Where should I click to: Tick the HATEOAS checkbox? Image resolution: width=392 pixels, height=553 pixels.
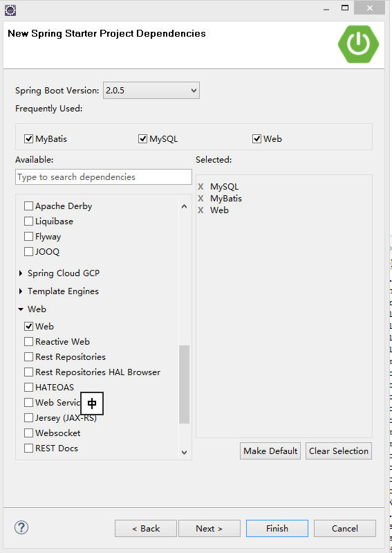coord(28,388)
